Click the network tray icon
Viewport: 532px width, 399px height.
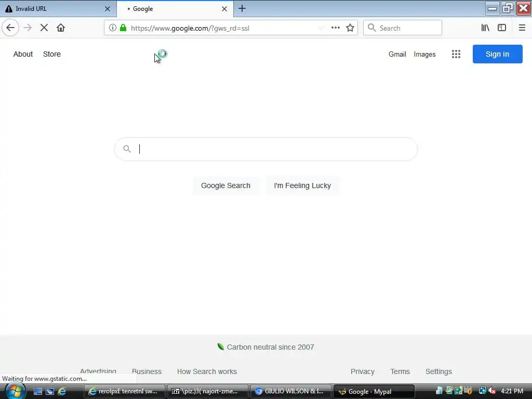(482, 391)
